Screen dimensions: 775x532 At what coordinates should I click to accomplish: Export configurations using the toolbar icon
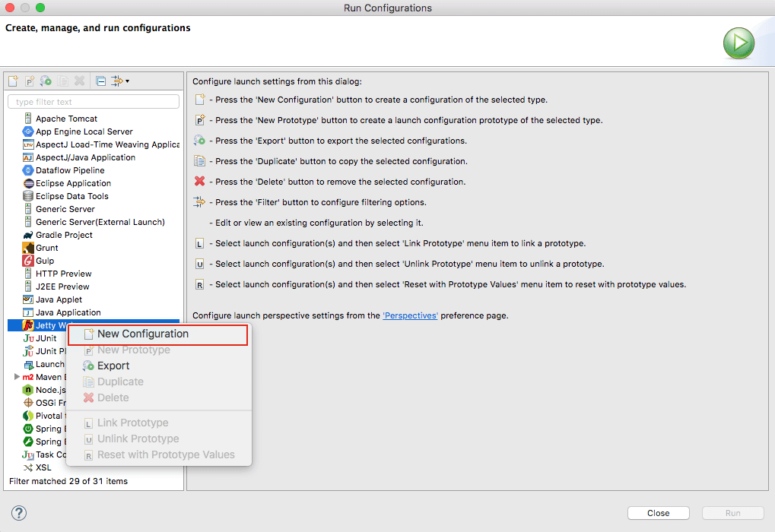click(45, 81)
